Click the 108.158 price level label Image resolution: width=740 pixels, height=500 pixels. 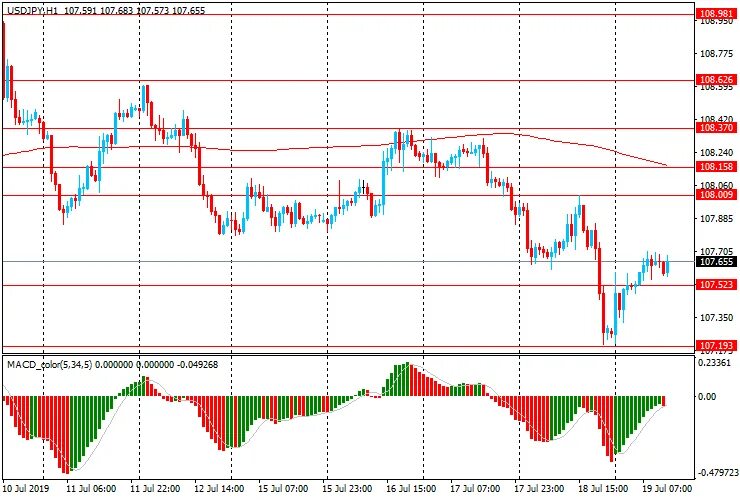click(716, 167)
